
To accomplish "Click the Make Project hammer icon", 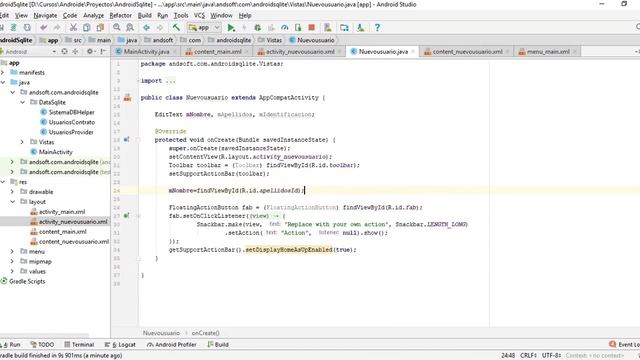I will click(x=176, y=27).
